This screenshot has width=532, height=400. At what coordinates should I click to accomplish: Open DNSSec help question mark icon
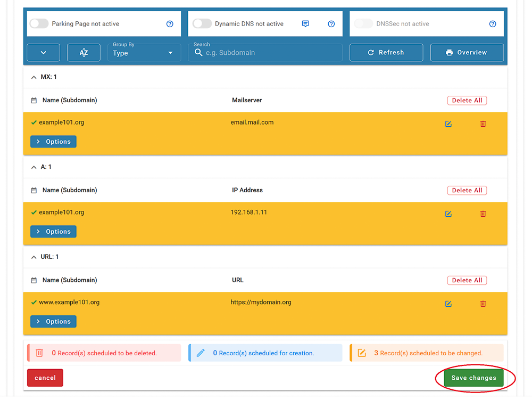pyautogui.click(x=492, y=24)
